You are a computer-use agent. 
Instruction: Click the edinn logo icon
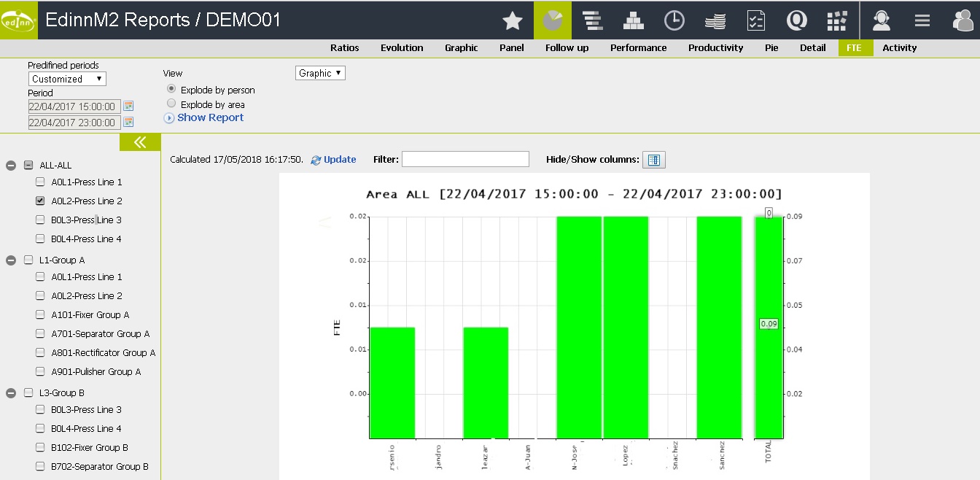coord(18,20)
